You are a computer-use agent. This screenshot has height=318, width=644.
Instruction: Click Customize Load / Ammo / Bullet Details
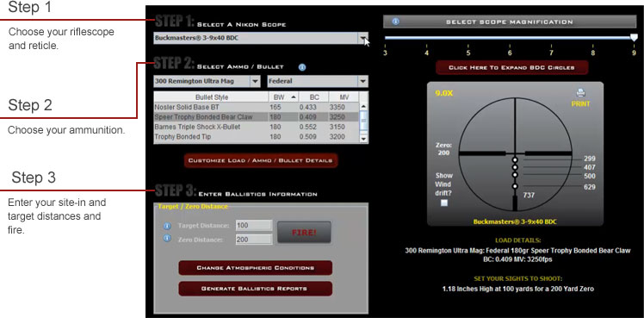click(260, 160)
